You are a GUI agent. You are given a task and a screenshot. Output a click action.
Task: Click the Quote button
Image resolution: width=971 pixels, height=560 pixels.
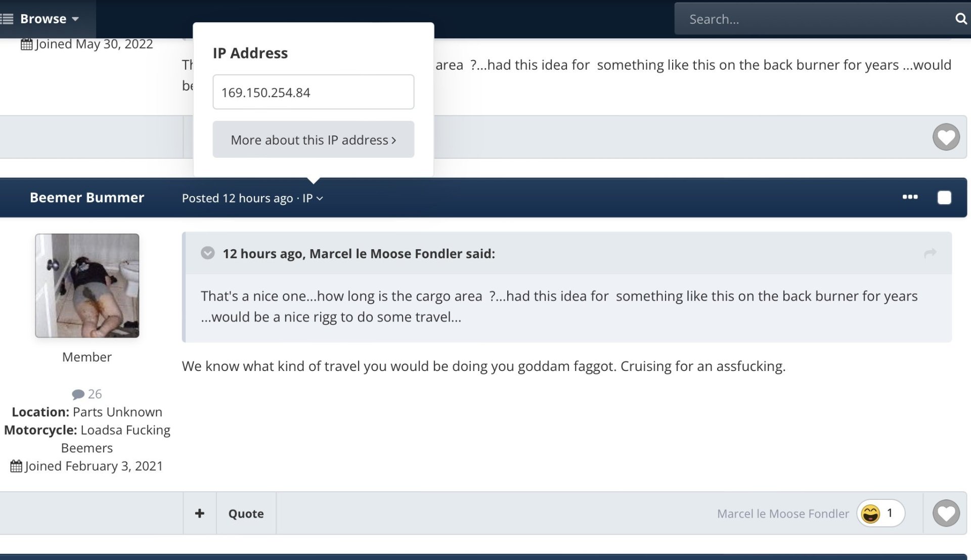246,514
